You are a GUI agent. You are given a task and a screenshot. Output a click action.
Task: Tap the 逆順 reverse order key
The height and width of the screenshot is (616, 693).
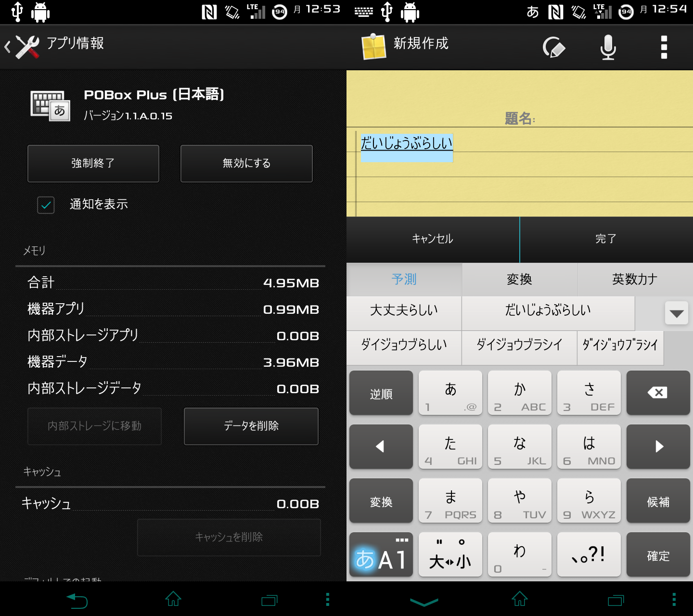(381, 393)
